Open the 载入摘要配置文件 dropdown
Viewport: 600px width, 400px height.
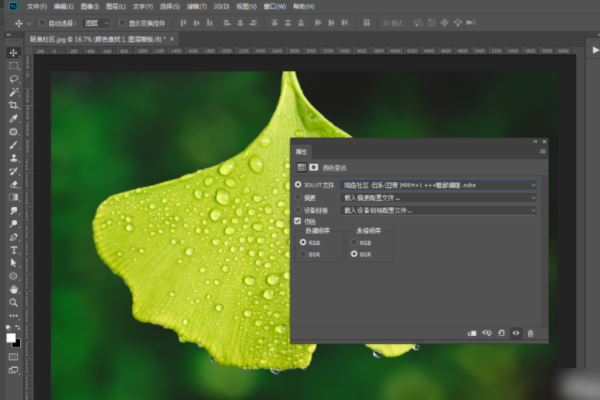[x=439, y=198]
